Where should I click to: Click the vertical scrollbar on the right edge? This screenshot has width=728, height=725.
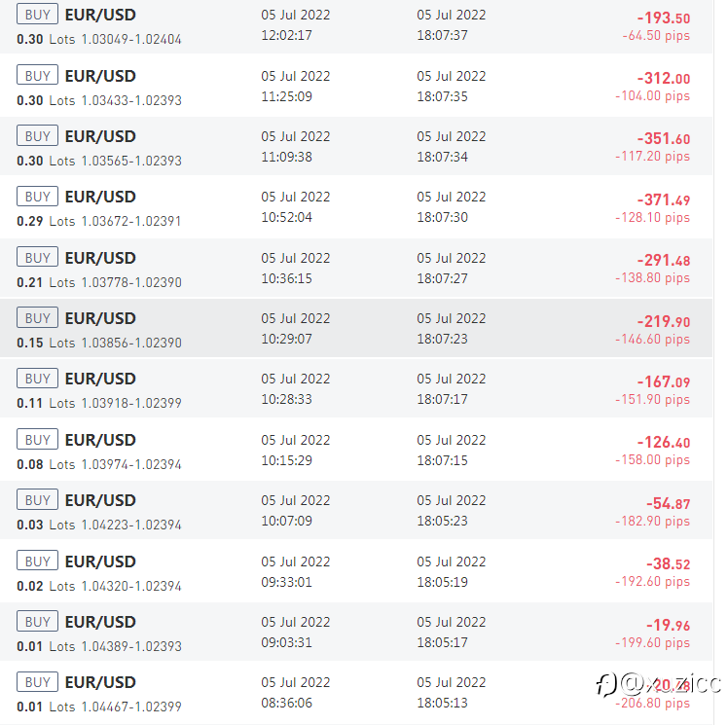click(x=720, y=362)
